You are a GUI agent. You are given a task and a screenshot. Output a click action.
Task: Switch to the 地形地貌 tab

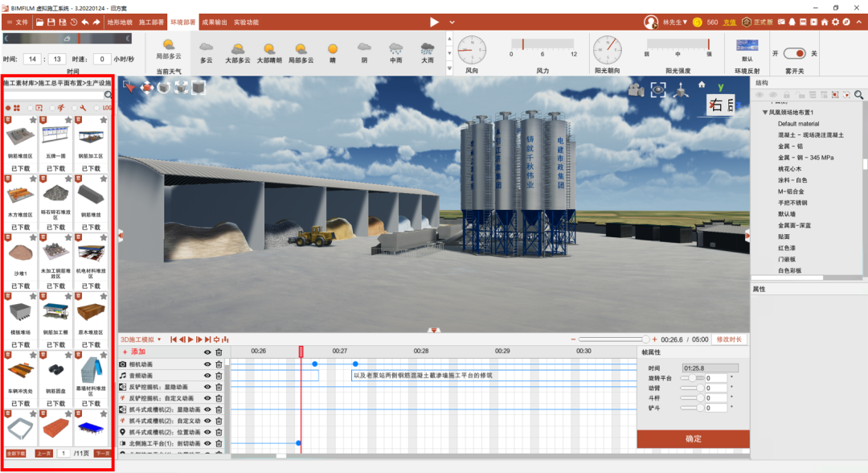click(x=120, y=23)
